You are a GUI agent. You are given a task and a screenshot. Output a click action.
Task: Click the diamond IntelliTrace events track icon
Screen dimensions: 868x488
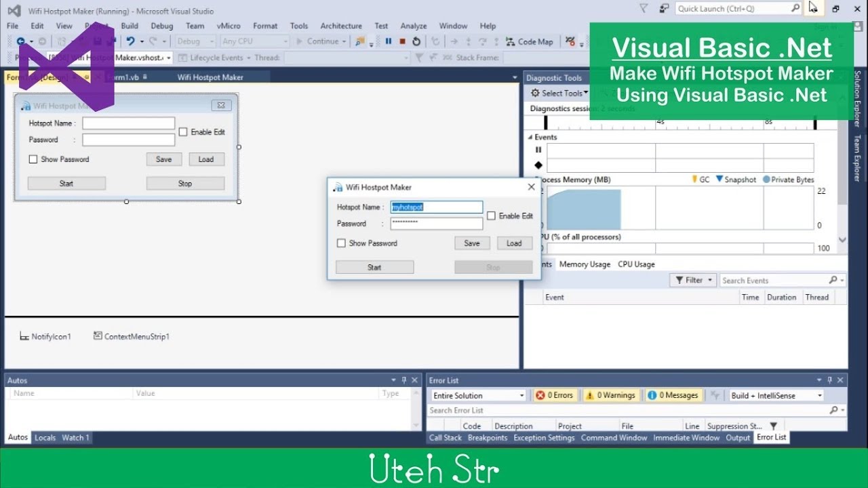point(538,165)
